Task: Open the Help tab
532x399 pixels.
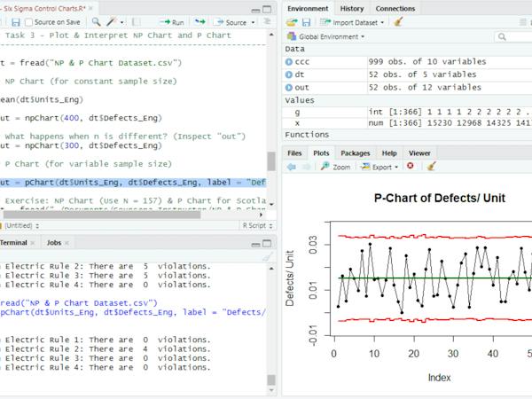Action: pyautogui.click(x=389, y=153)
